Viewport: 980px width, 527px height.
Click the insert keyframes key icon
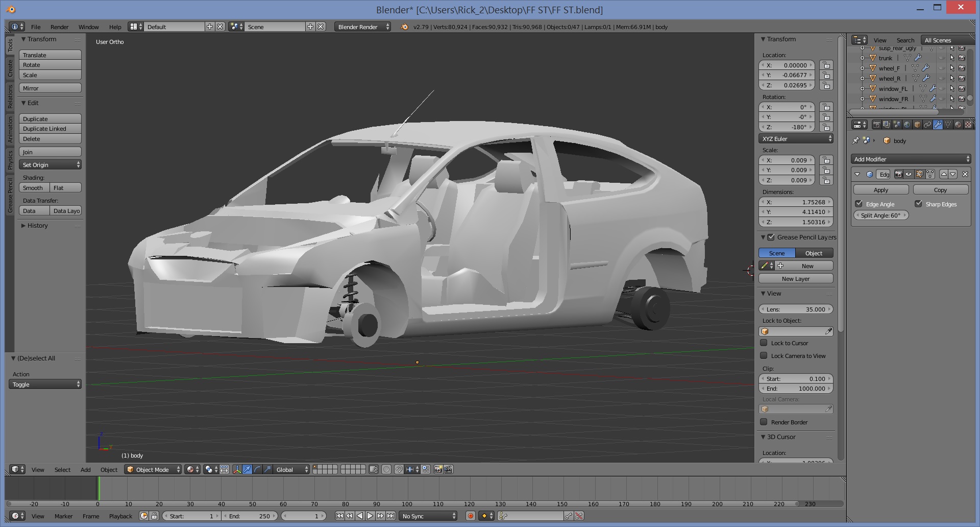click(x=569, y=516)
